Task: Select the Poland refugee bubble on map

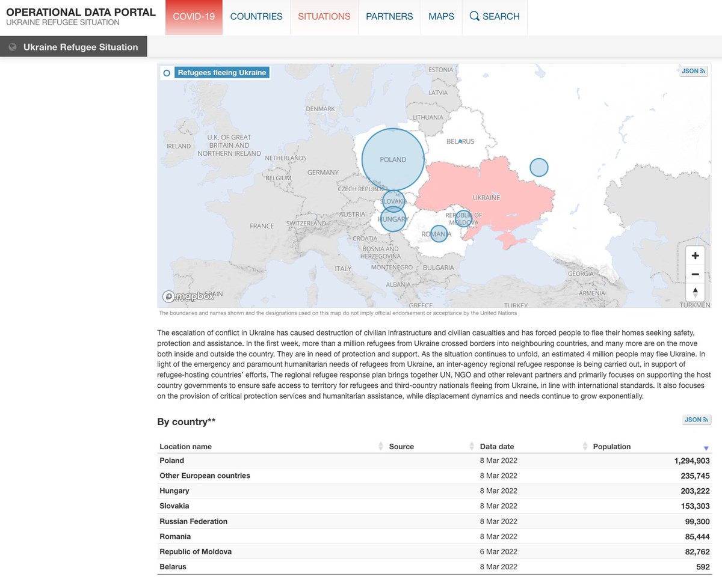Action: click(393, 159)
